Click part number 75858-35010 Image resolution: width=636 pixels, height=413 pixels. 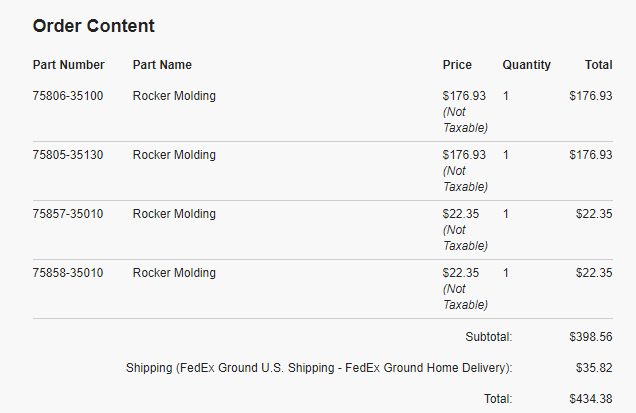point(68,273)
